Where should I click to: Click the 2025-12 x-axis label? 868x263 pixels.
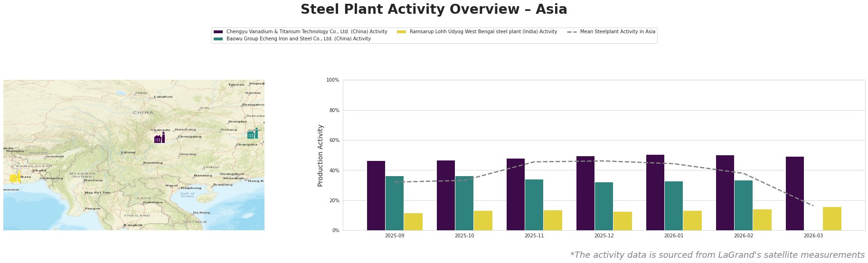[604, 235]
